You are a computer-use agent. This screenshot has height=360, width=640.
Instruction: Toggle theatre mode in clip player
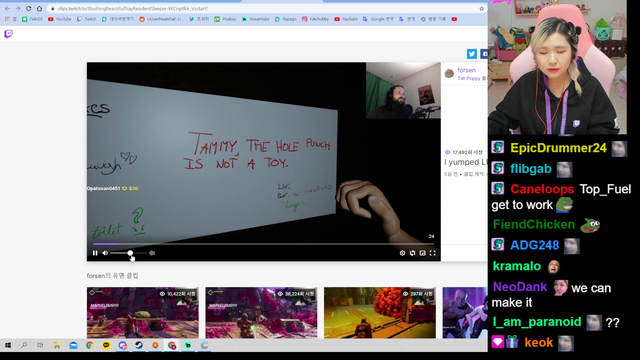(x=422, y=253)
